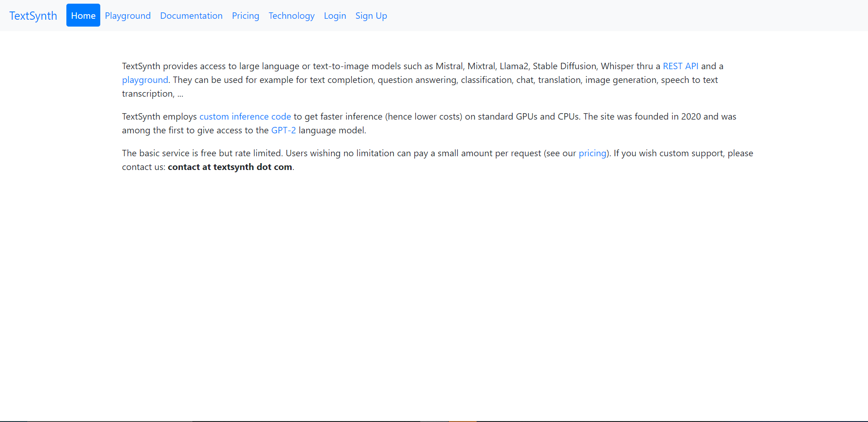Viewport: 868px width, 422px height.
Task: Click the TextSynth brand logo text
Action: pyautogui.click(x=33, y=16)
